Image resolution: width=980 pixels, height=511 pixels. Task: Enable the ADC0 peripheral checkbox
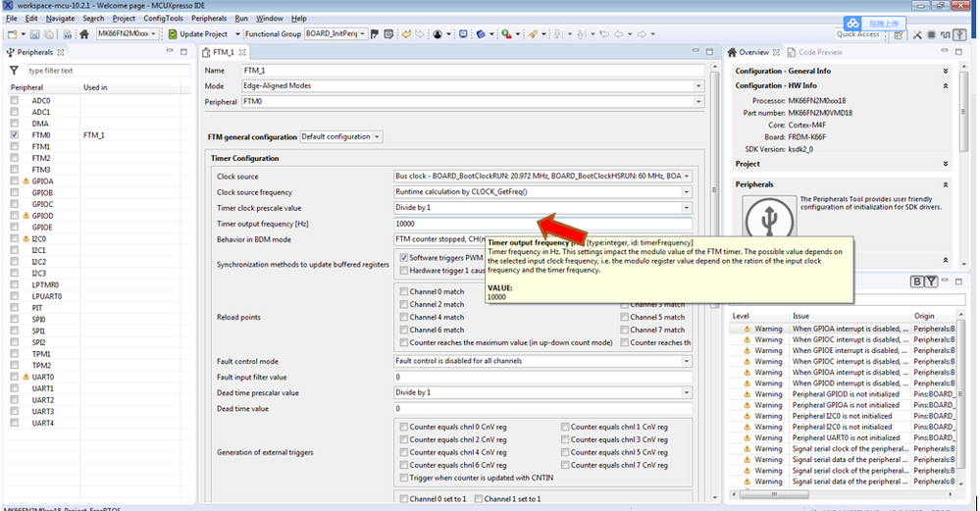[x=15, y=101]
